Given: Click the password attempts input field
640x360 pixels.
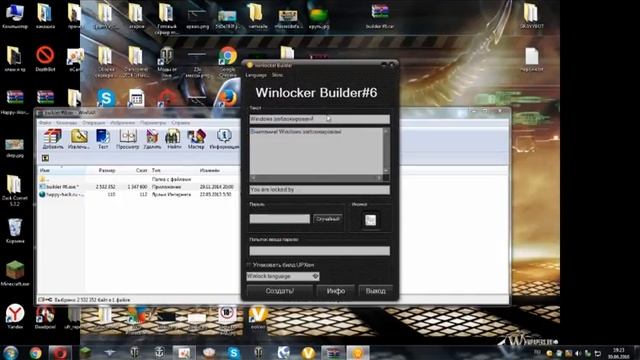Looking at the screenshot, I should (320, 251).
